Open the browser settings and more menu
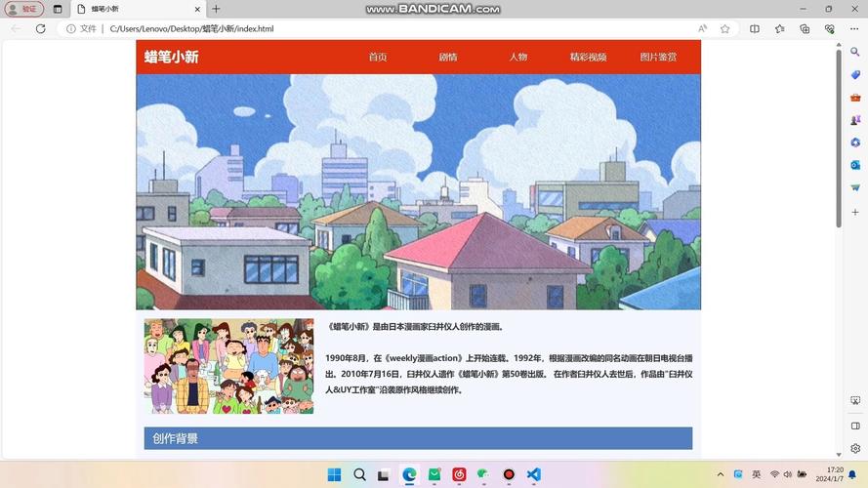Viewport: 868px width, 488px height. tap(854, 28)
